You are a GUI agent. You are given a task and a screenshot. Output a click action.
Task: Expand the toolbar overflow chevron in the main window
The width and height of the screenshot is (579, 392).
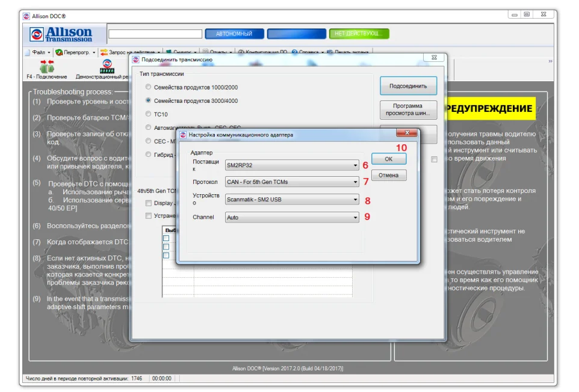[550, 61]
